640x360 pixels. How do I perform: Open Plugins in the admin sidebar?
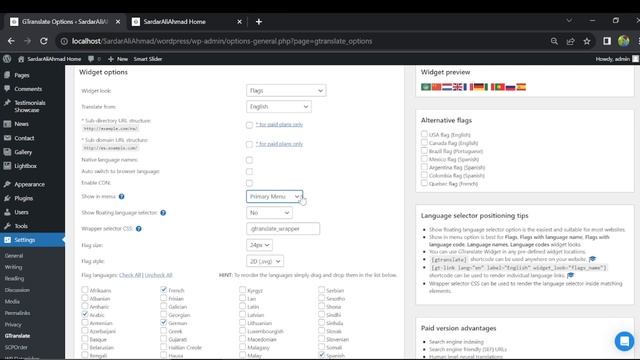pos(23,198)
